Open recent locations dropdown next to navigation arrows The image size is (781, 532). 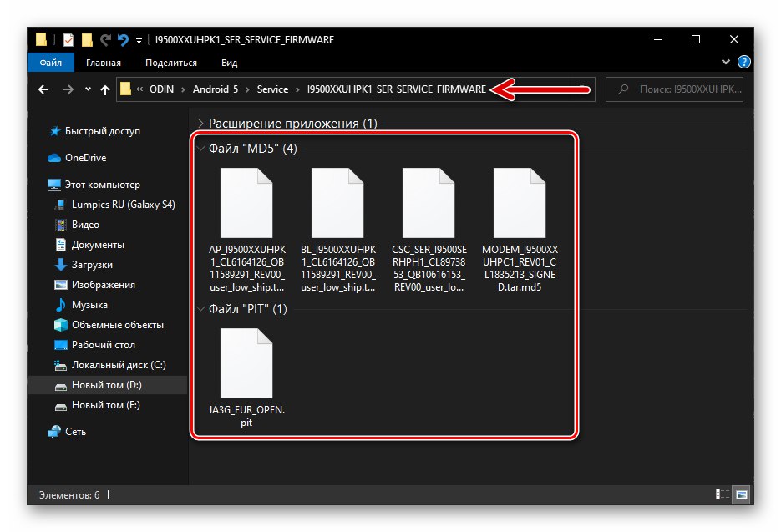coord(88,89)
